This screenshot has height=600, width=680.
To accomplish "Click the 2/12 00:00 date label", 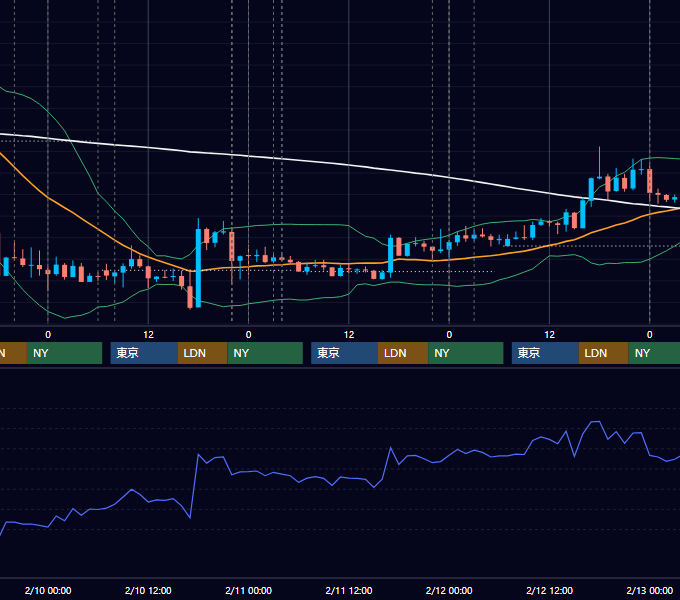I will pos(449,590).
